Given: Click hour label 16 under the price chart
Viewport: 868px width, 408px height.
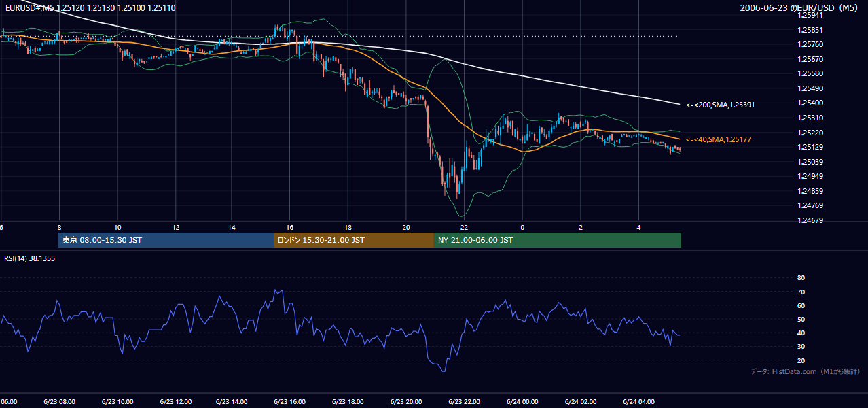Looking at the screenshot, I should [x=290, y=227].
